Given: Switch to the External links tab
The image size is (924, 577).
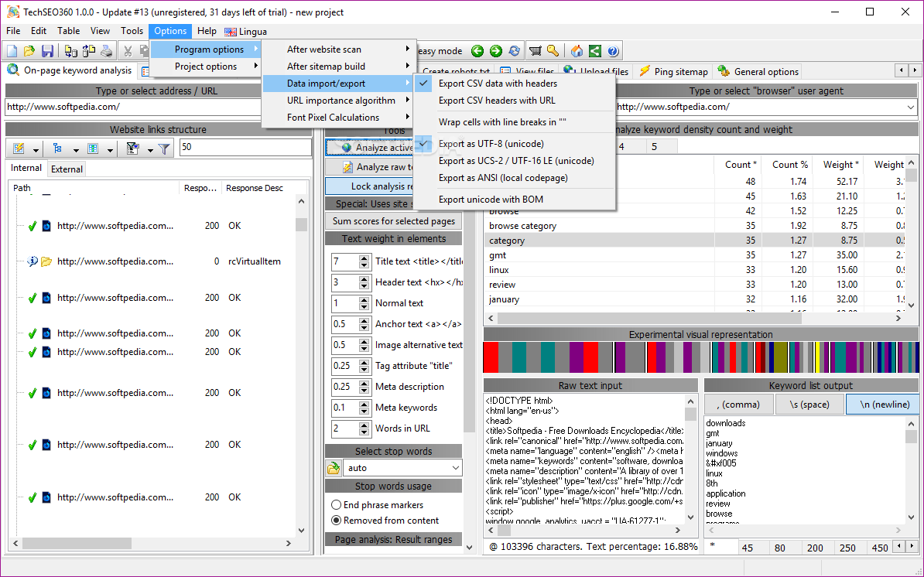Looking at the screenshot, I should [67, 169].
